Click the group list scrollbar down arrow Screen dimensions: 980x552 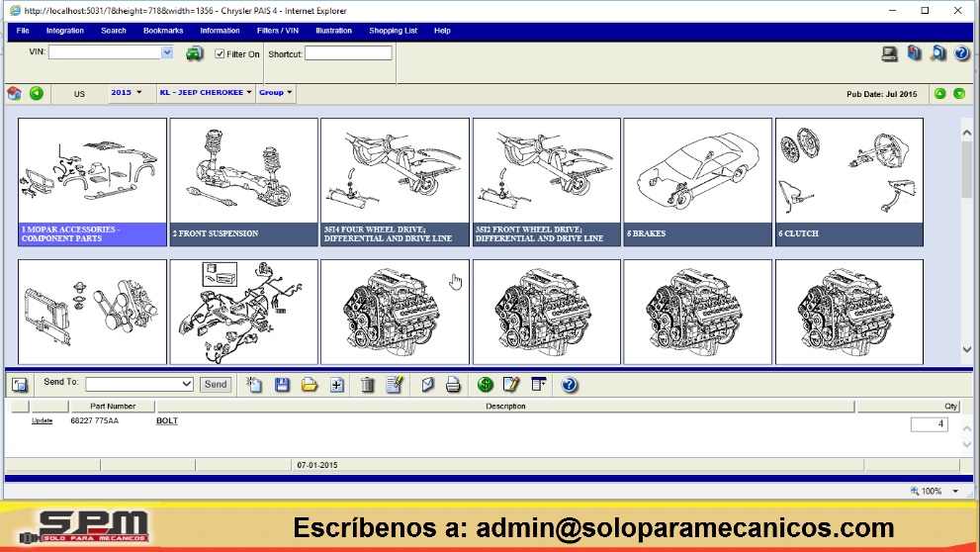coord(966,349)
